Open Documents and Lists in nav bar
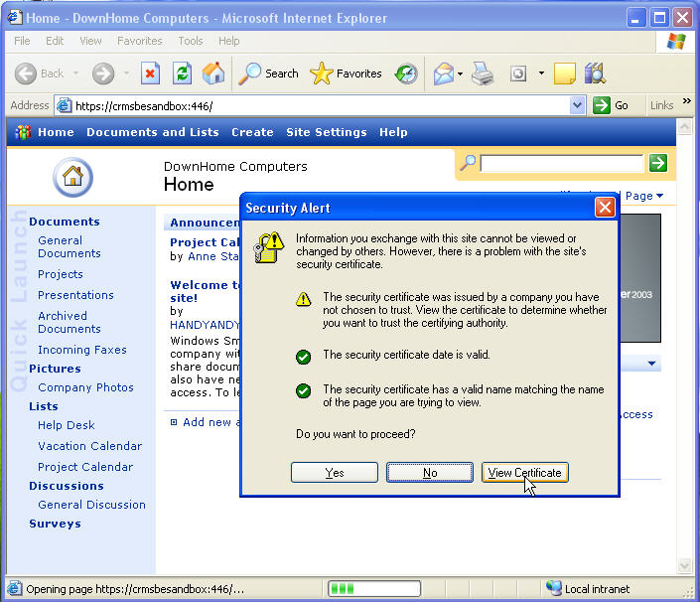This screenshot has width=700, height=602. pos(153,132)
